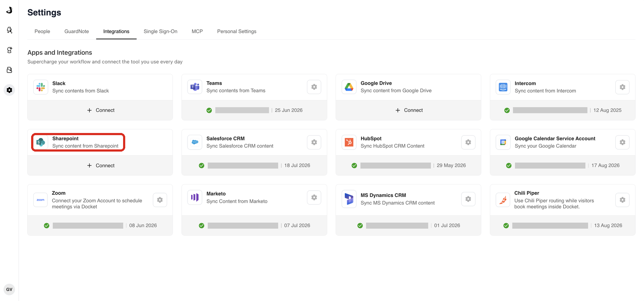Click the Slack logo icon
Image resolution: width=644 pixels, height=301 pixels.
[x=41, y=87]
